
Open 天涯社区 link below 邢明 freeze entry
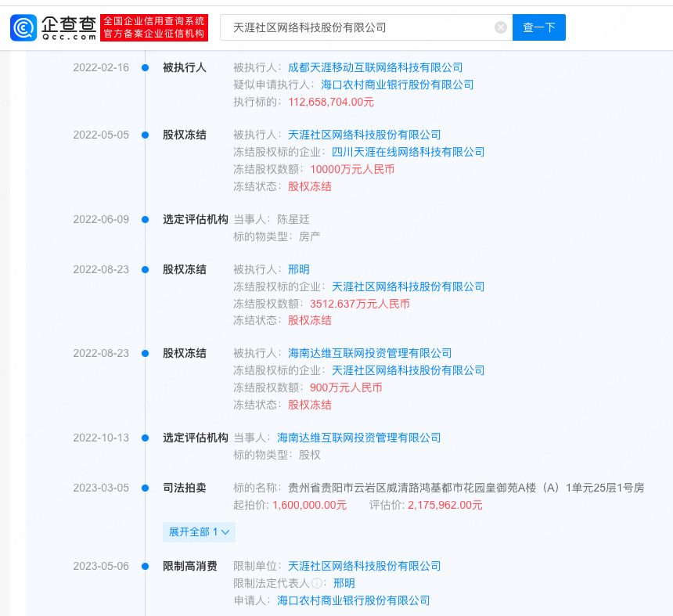(x=408, y=286)
